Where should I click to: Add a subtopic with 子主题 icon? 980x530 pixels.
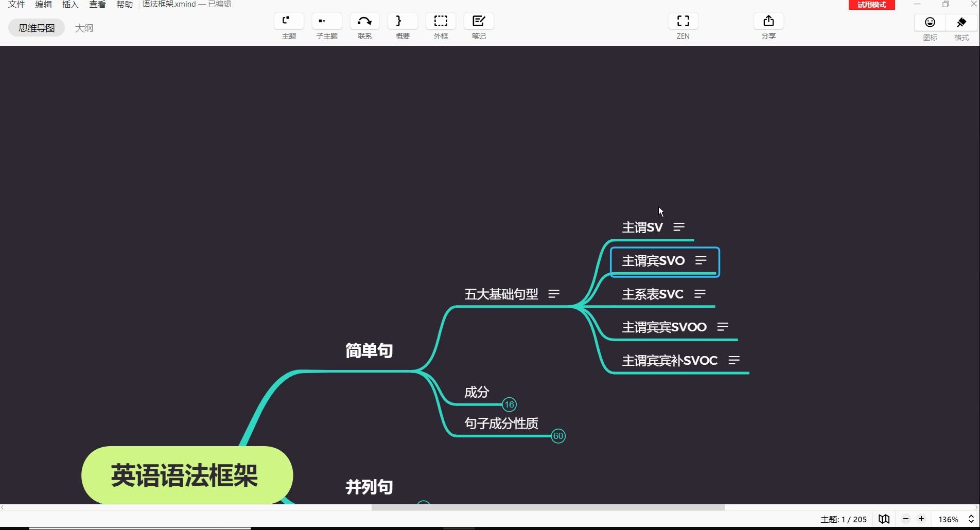327,22
